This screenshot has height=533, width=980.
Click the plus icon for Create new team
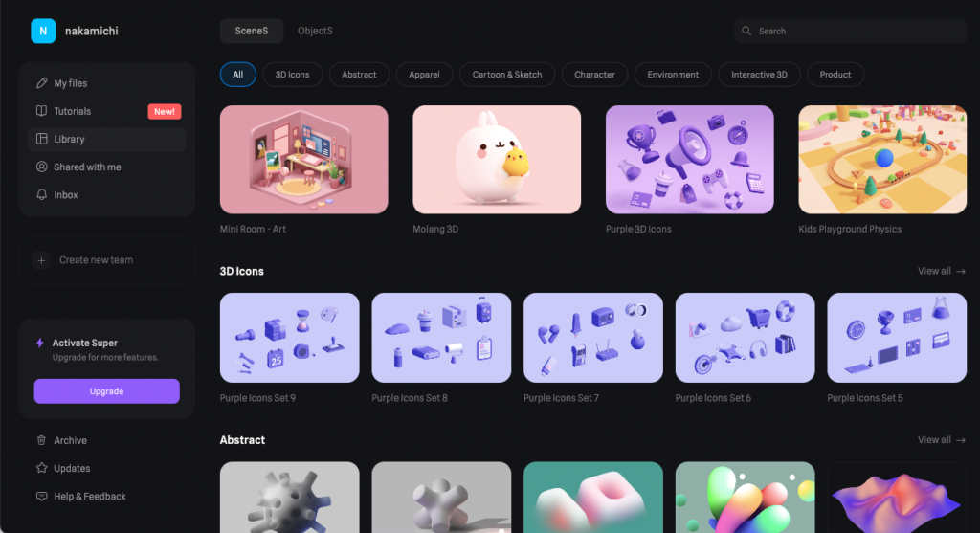tap(41, 260)
